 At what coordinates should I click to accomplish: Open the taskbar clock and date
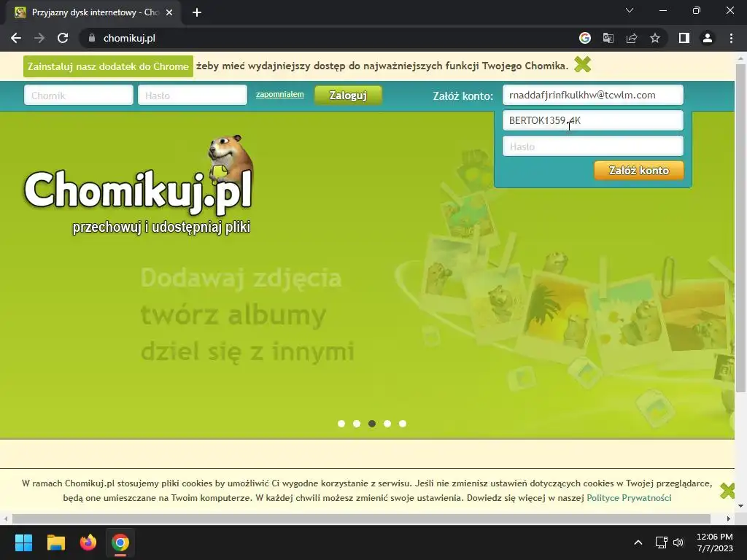tap(715, 542)
